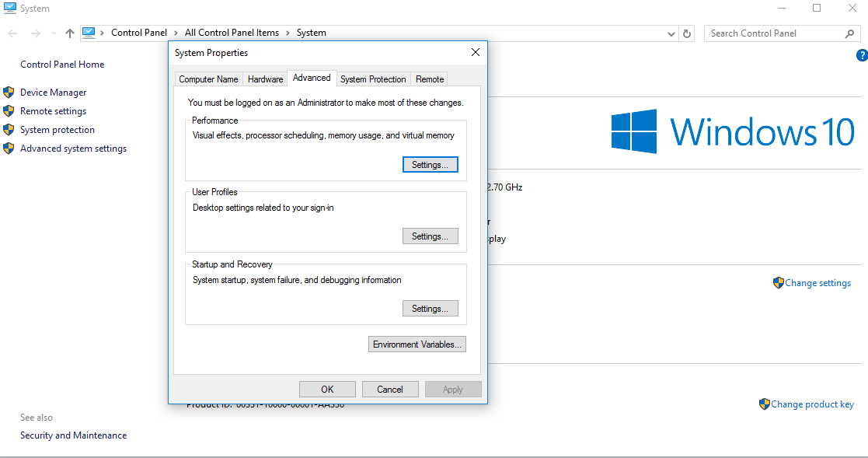Select the Advanced tab
The height and width of the screenshot is (458, 868).
[x=312, y=78]
